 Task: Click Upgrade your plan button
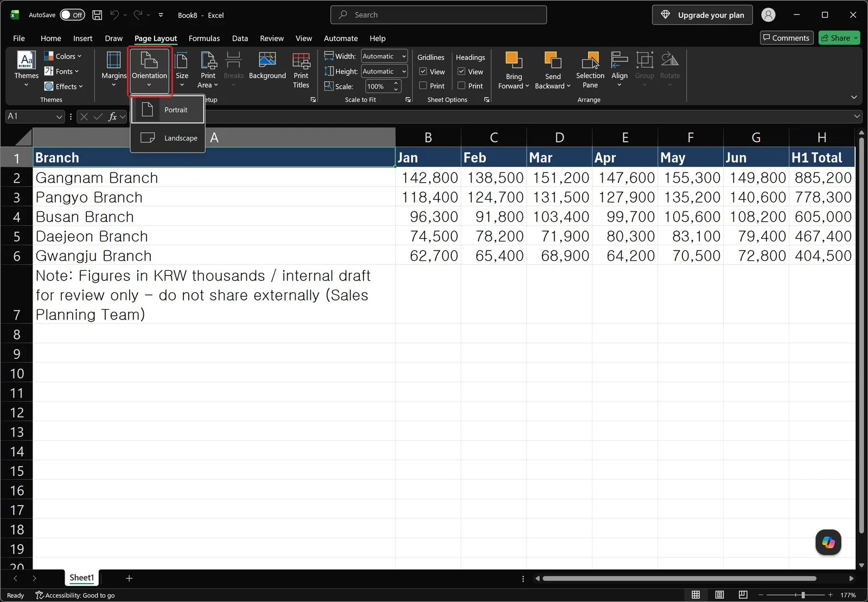point(703,15)
